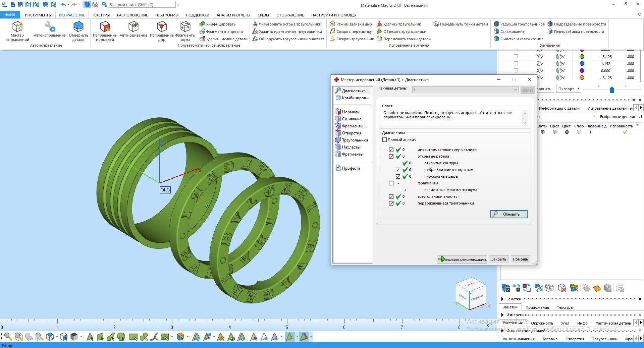Toggle пересекающиеся треугольники checkbox
Viewport: 644px width, 348px height.
[391, 203]
